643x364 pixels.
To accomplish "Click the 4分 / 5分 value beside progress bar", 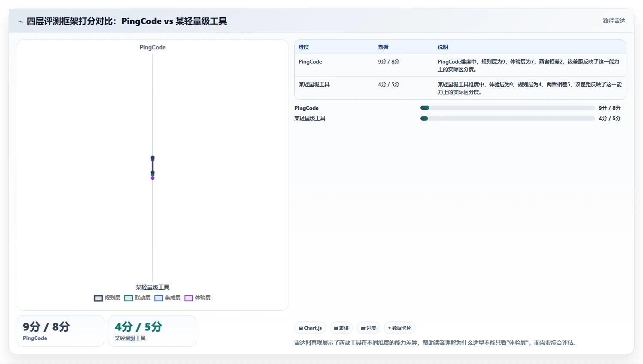I will pos(610,118).
